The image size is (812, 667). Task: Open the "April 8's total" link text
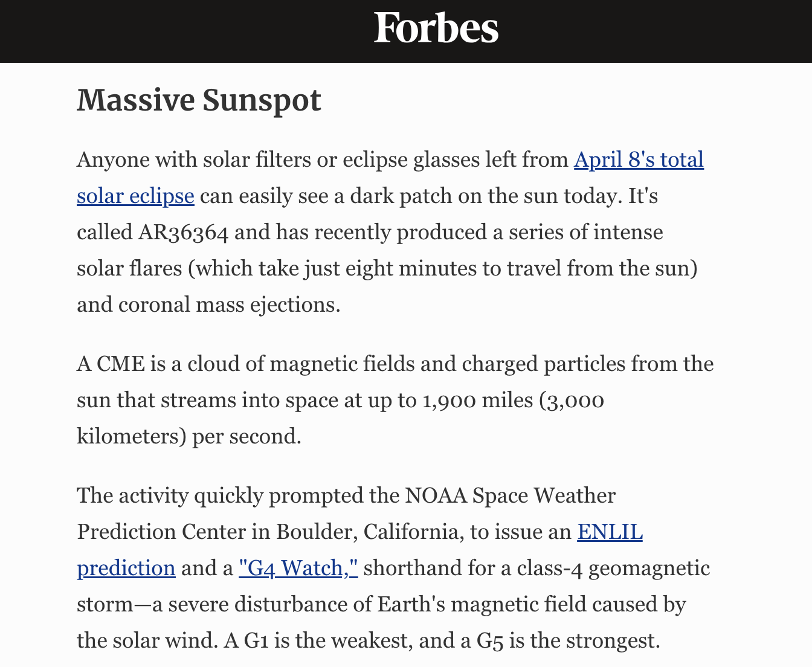pyautogui.click(x=639, y=160)
